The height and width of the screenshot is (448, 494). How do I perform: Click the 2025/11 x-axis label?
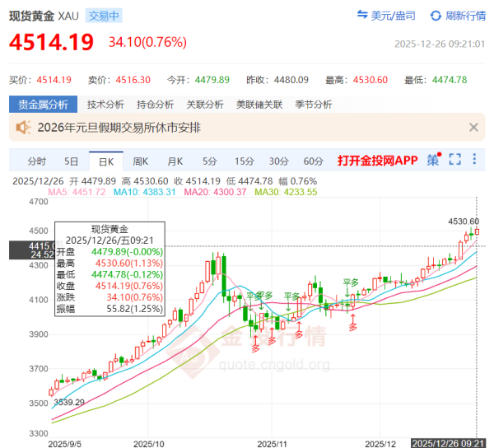point(273,444)
